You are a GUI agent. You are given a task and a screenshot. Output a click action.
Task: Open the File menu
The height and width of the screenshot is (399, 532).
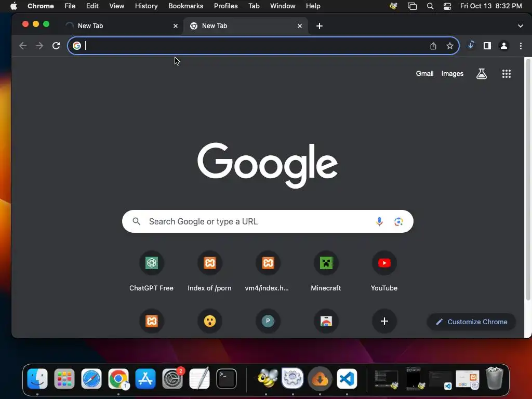70,6
